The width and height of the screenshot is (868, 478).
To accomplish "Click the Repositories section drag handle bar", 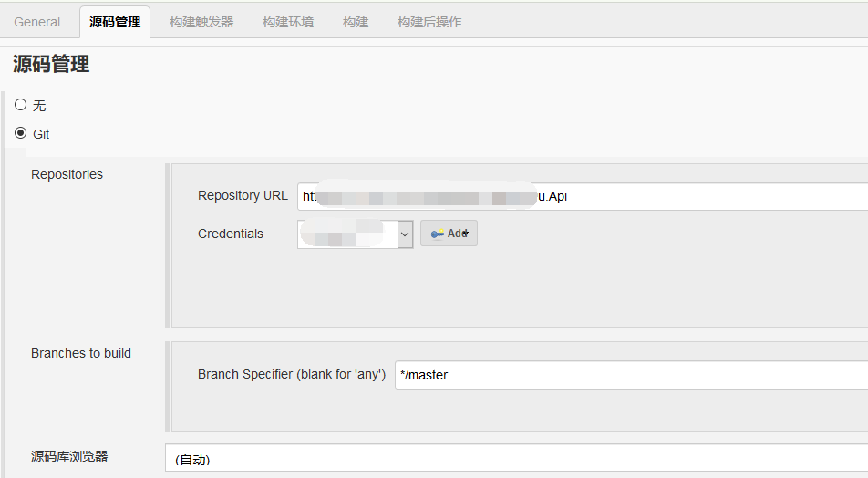I will pyautogui.click(x=168, y=245).
